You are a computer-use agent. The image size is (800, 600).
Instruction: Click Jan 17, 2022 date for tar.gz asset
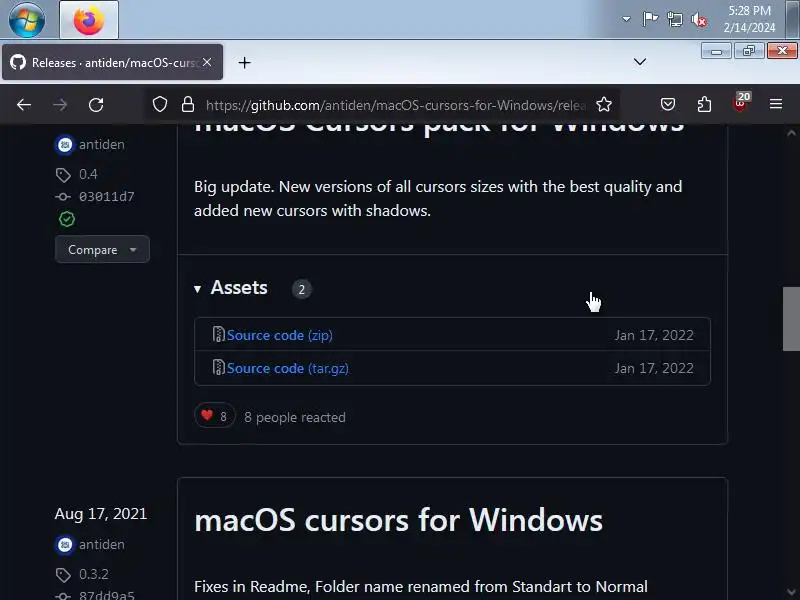[654, 368]
